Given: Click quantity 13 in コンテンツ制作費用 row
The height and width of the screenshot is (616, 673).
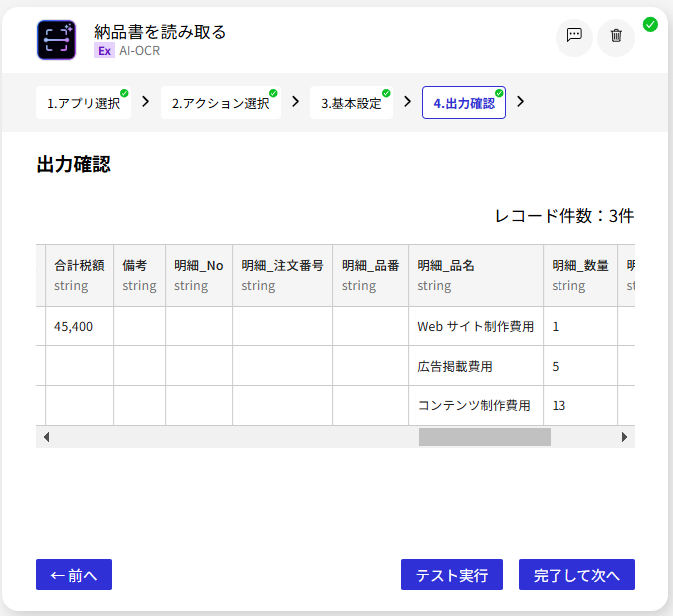Looking at the screenshot, I should tap(580, 405).
